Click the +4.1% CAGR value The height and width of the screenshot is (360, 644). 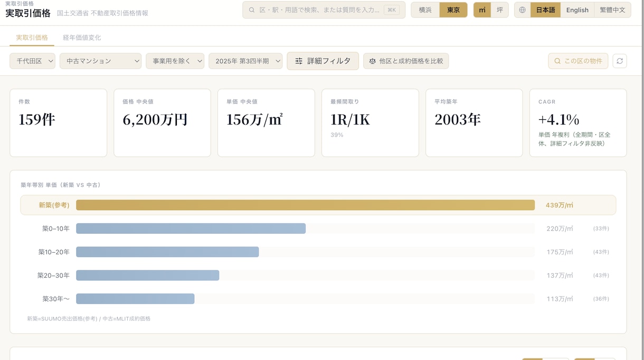[x=559, y=120]
